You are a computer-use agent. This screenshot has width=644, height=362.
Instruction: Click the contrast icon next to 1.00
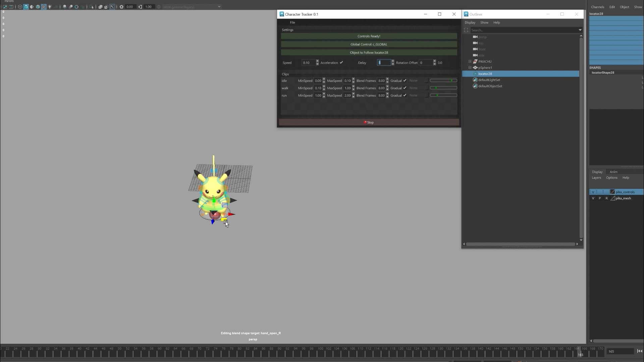[140, 7]
